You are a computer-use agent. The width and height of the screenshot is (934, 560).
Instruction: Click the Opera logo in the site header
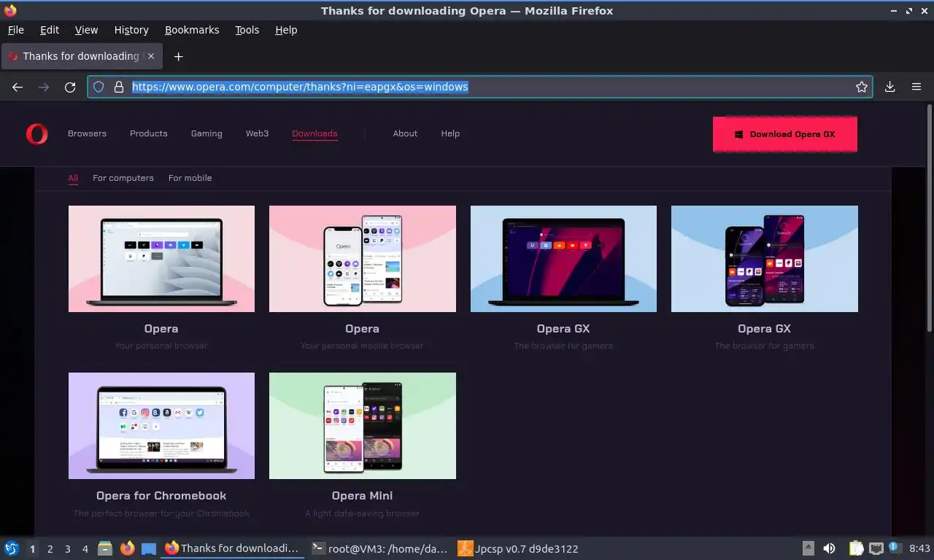coord(36,133)
